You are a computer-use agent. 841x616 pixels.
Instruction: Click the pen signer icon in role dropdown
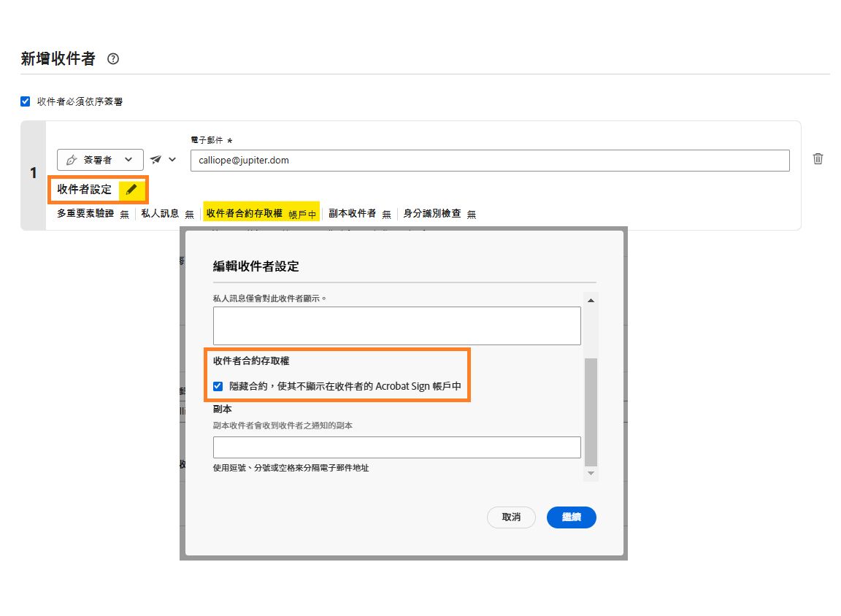72,160
